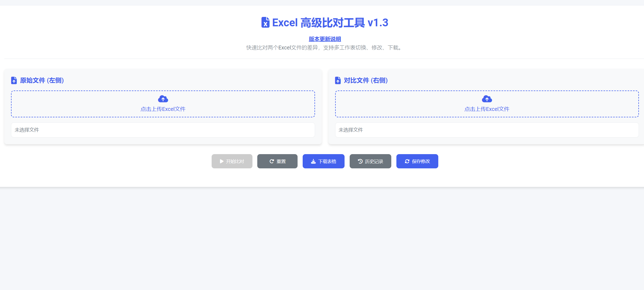The image size is (644, 290).
Task: Open the 版本更新说明 link
Action: point(325,39)
